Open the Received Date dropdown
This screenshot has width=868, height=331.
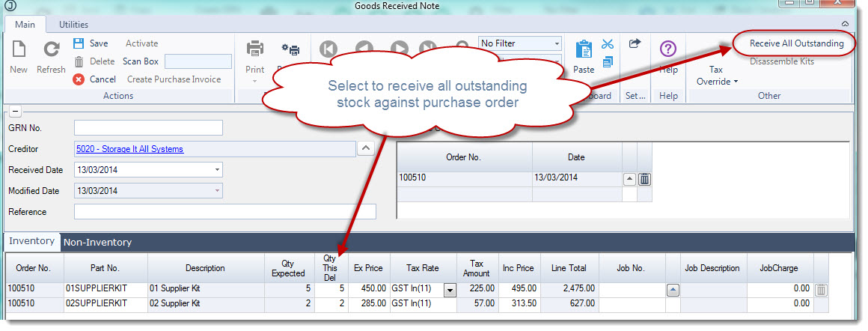point(218,170)
